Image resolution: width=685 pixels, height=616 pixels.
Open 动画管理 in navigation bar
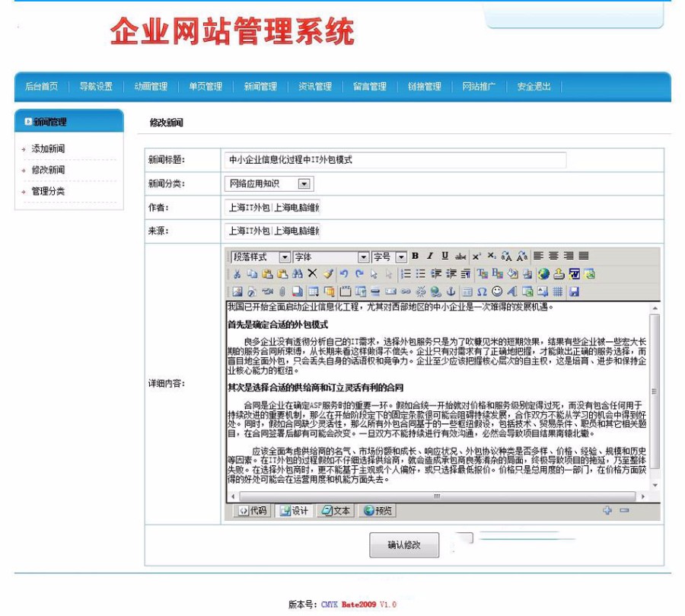coord(151,87)
